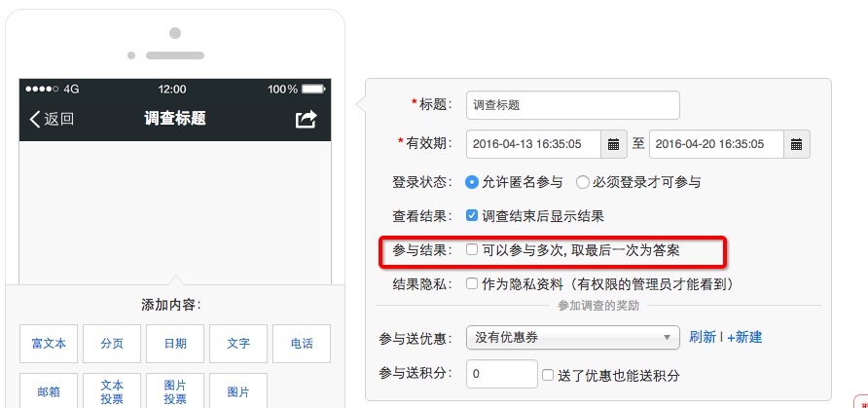Viewport: 868px width, 408px height.
Task: Add a 电话 phone field
Action: (302, 344)
